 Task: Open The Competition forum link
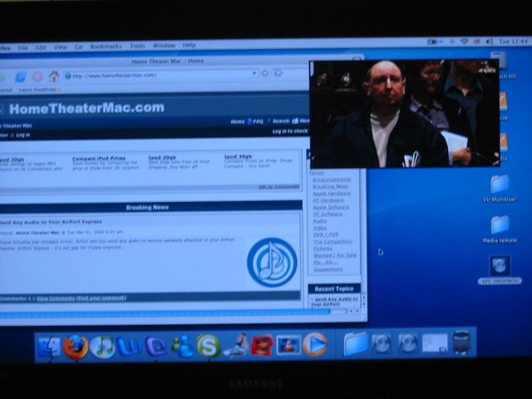[x=332, y=242]
